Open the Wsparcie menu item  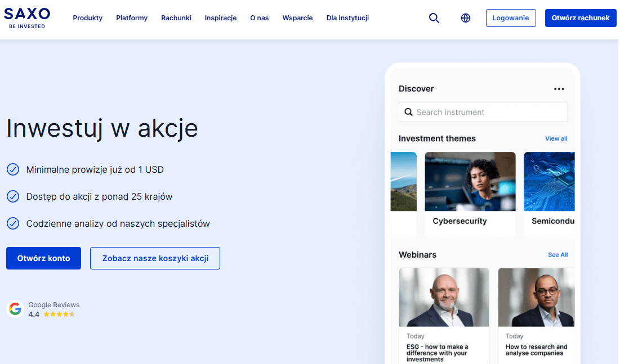[x=297, y=18]
